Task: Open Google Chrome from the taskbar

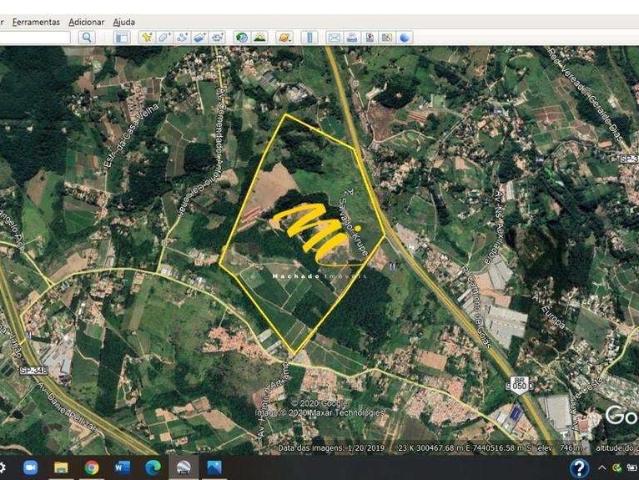Action: pyautogui.click(x=91, y=467)
